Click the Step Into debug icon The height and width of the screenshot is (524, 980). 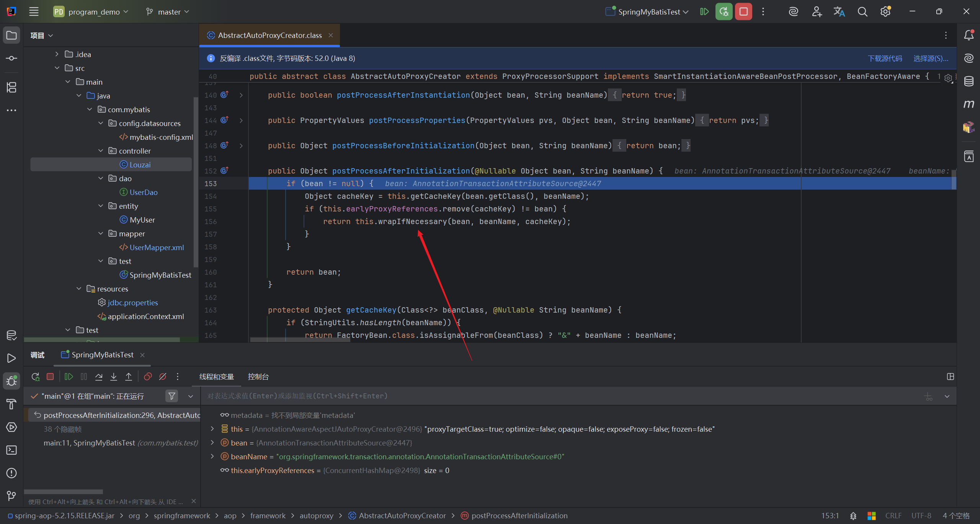(x=114, y=377)
